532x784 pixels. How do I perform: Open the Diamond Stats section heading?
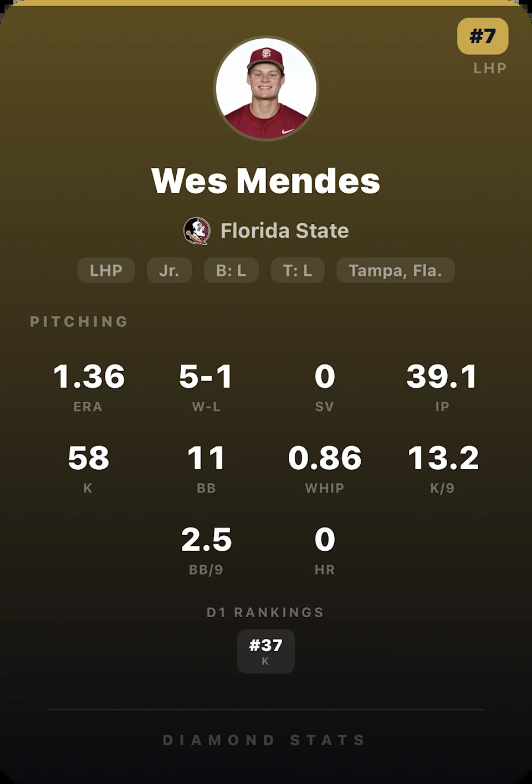coord(264,740)
